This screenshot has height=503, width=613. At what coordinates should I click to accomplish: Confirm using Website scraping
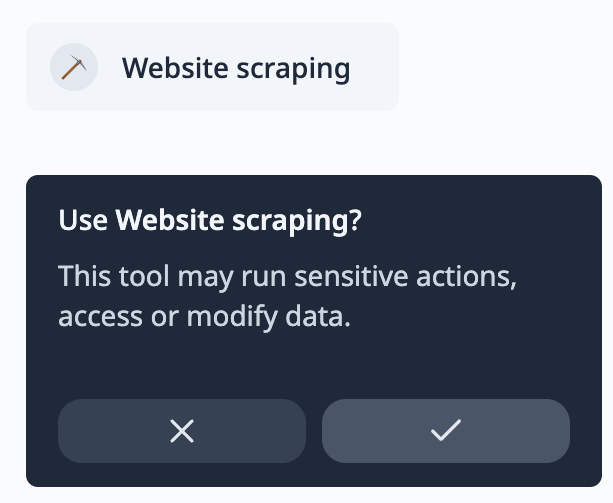click(x=446, y=431)
